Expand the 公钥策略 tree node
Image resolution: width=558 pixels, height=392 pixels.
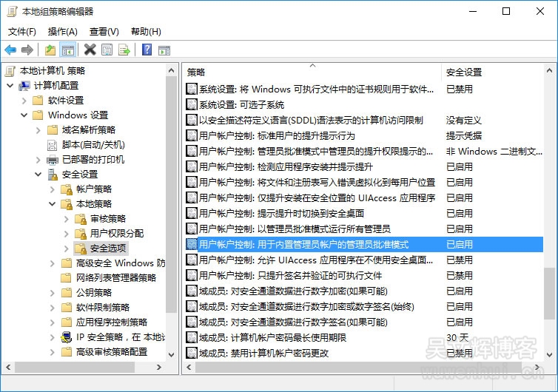click(52, 293)
